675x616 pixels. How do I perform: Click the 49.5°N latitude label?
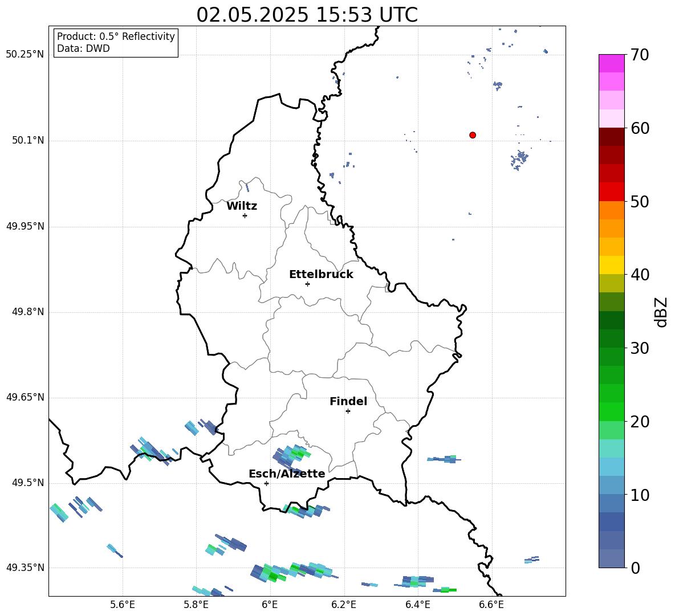coord(28,483)
